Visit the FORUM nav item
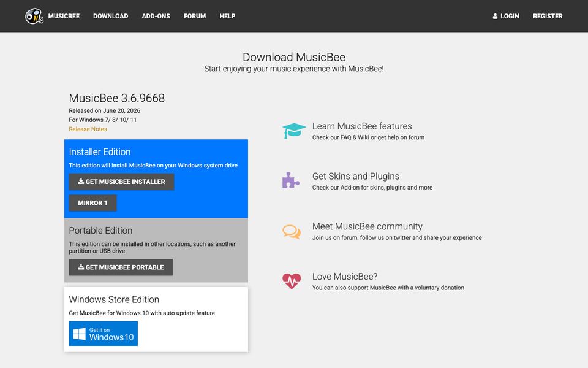Screen dimensions: 588x368 click(x=195, y=16)
